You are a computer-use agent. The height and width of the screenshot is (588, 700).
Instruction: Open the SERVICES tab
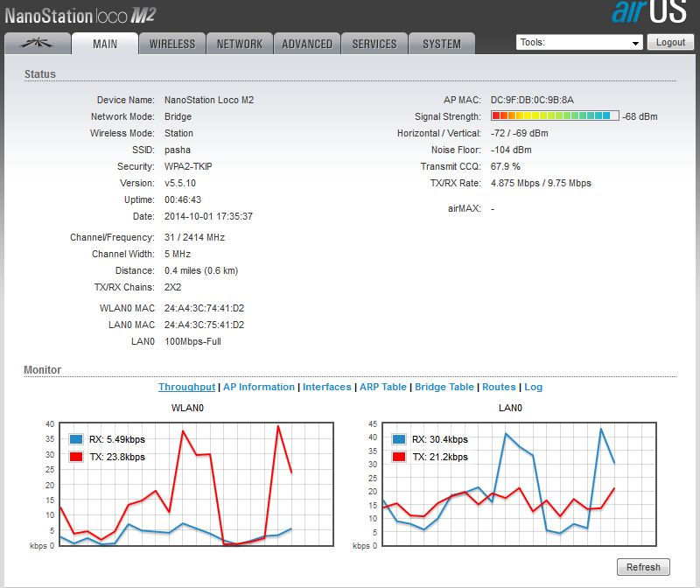(x=374, y=44)
